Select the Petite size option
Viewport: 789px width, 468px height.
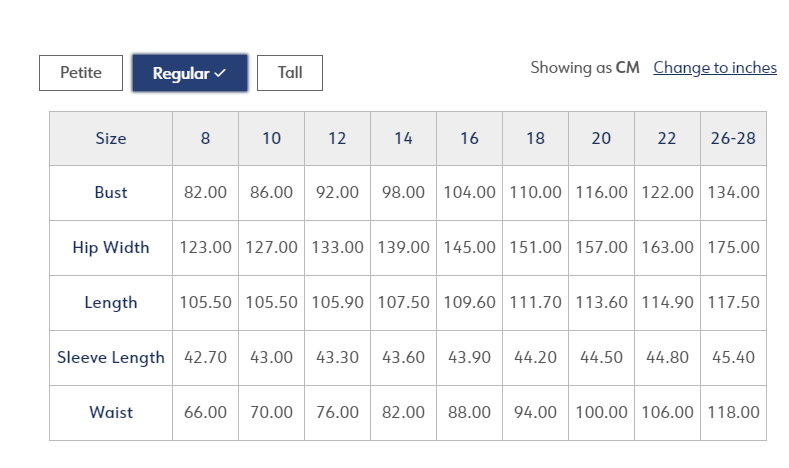(x=81, y=73)
